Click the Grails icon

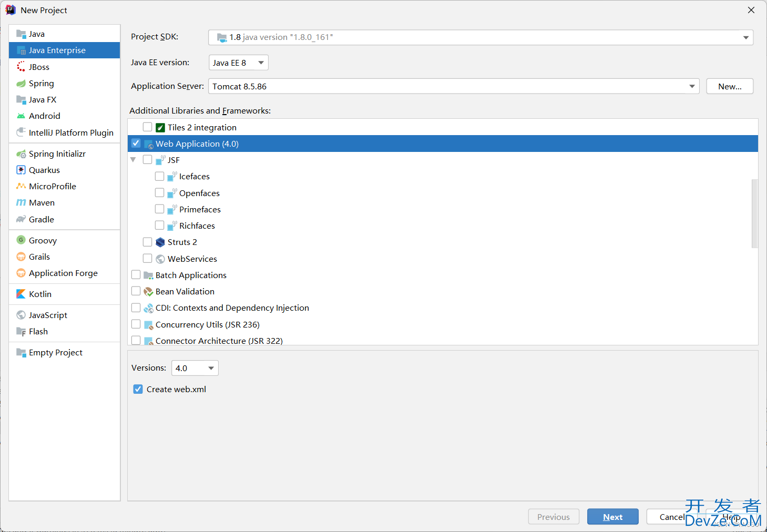(21, 257)
